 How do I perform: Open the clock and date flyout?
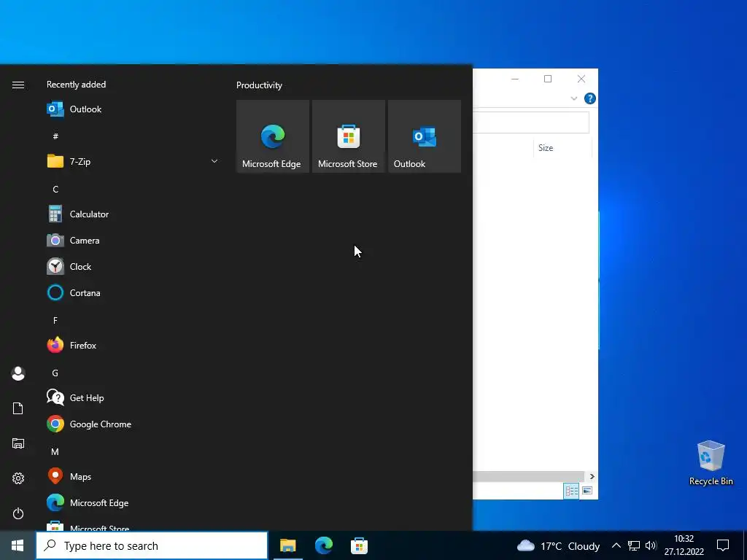point(684,545)
